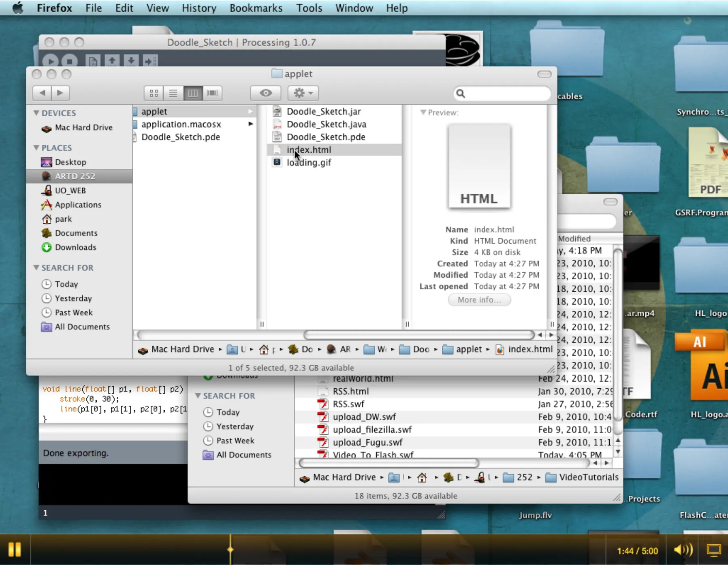Click the Processing Stop button
The width and height of the screenshot is (728, 565).
pos(69,61)
